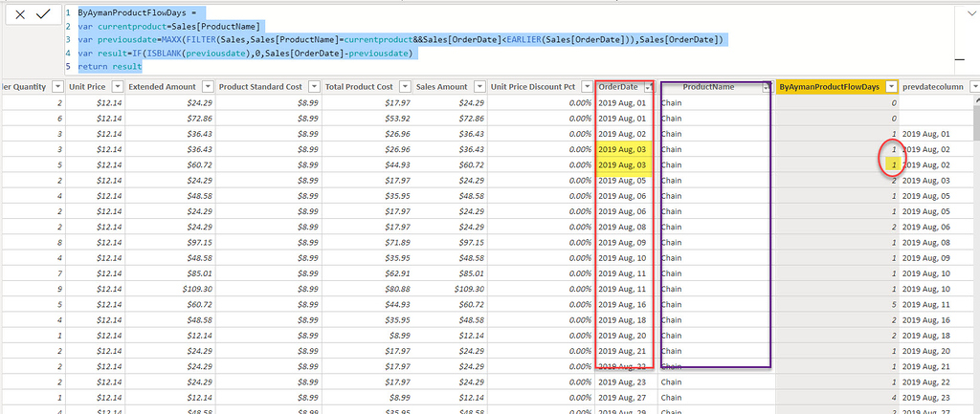980x414 pixels.
Task: Commit the formula with the checkmark icon
Action: (43, 13)
